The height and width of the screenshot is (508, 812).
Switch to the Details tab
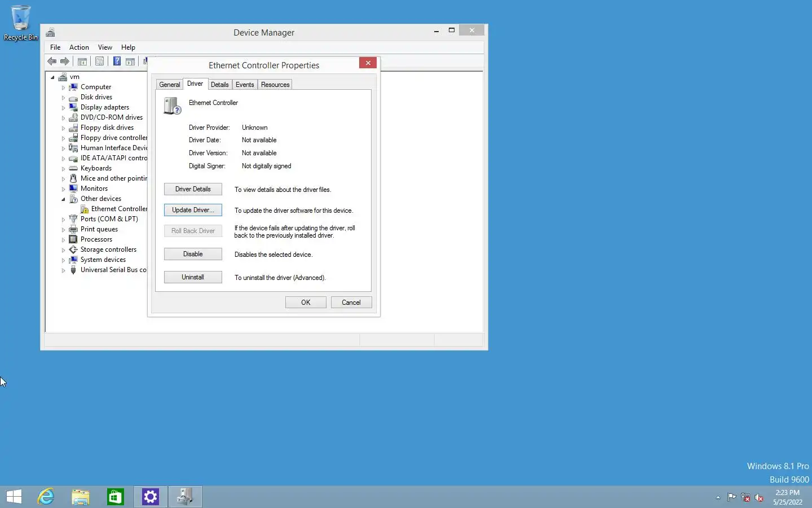[x=220, y=85]
